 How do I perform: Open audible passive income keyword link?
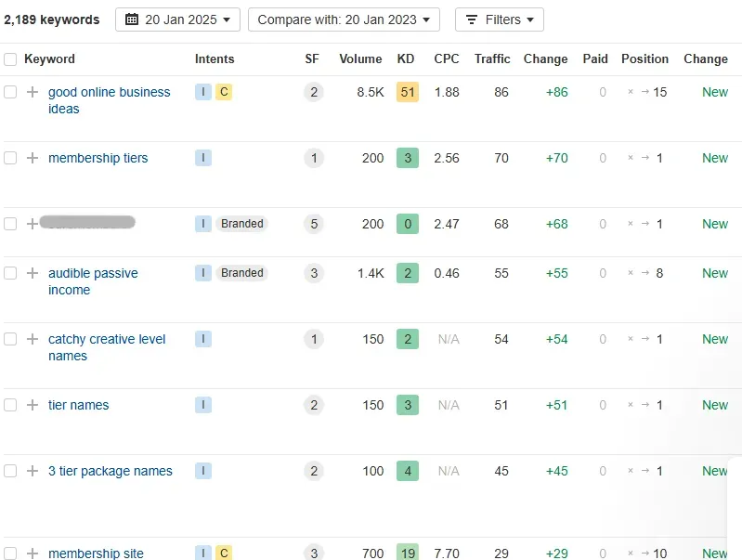point(93,281)
